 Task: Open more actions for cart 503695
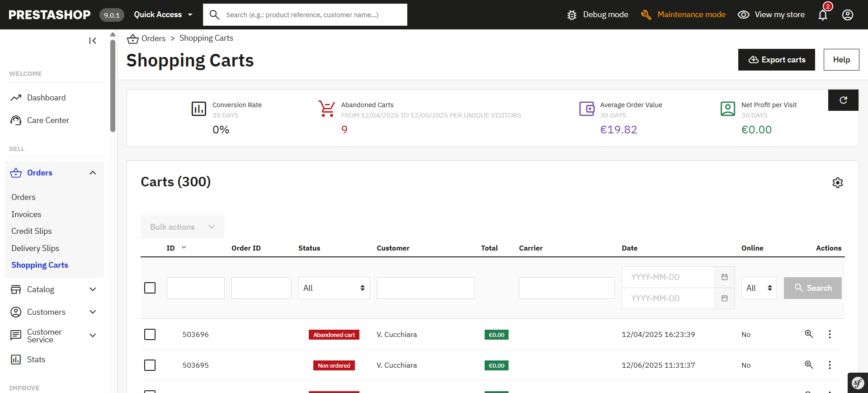(x=830, y=365)
